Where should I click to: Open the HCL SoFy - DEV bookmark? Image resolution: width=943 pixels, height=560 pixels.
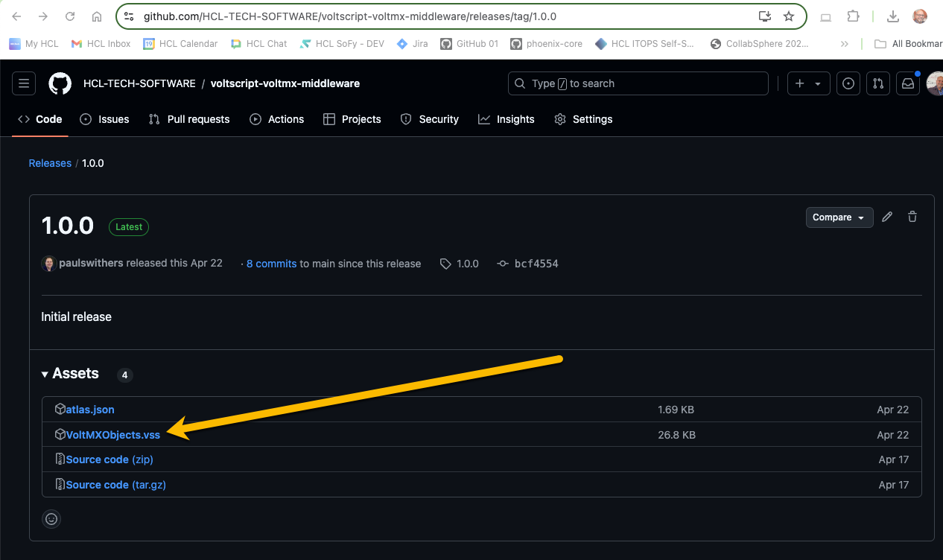(342, 44)
